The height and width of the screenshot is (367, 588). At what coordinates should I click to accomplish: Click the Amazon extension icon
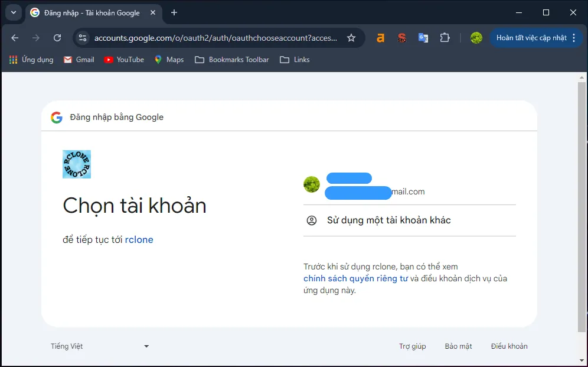tap(380, 37)
